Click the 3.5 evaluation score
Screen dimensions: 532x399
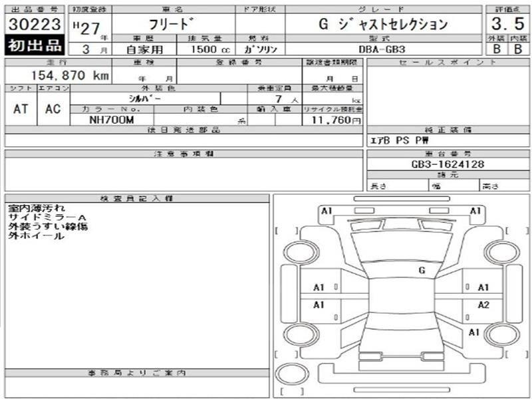click(x=507, y=25)
